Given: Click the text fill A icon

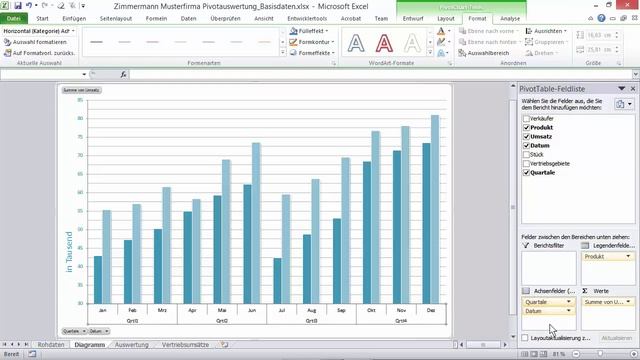Looking at the screenshot, I should [441, 31].
